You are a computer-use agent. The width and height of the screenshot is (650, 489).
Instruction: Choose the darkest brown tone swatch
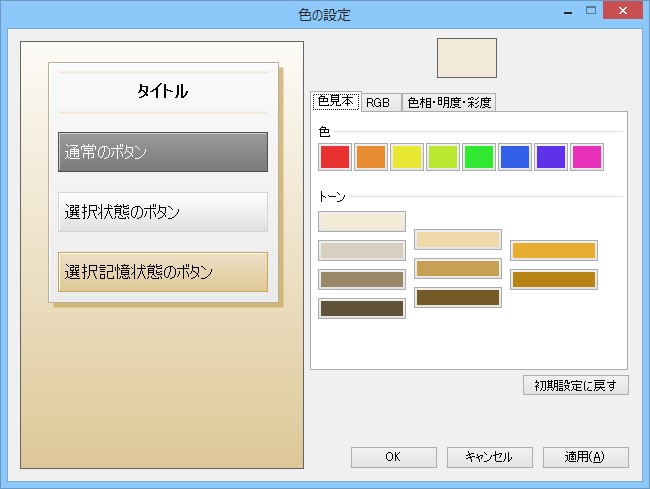362,308
